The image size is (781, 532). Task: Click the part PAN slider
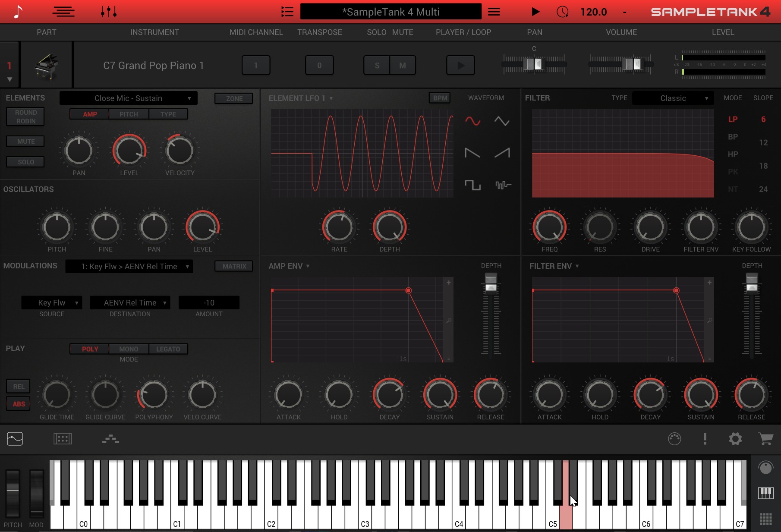(534, 64)
